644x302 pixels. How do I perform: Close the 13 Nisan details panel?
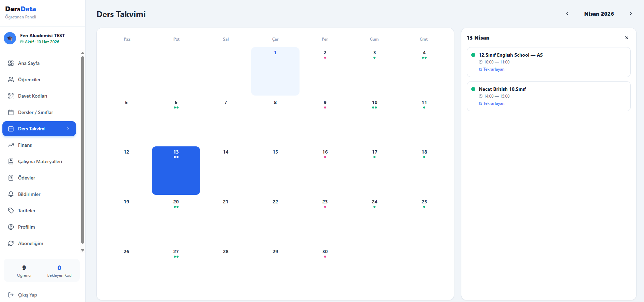pos(627,38)
